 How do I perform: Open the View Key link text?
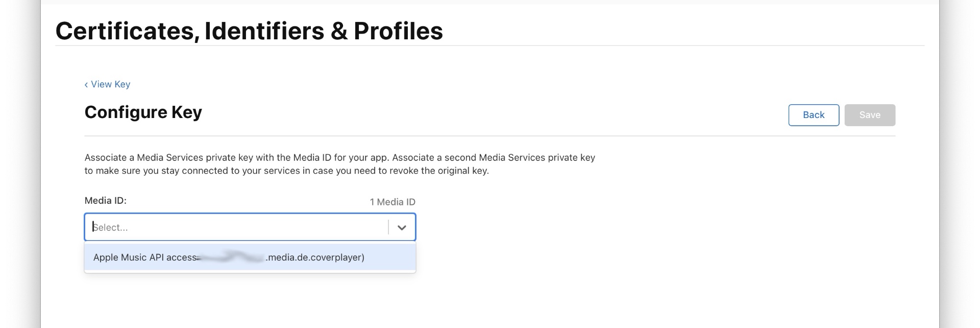[110, 84]
